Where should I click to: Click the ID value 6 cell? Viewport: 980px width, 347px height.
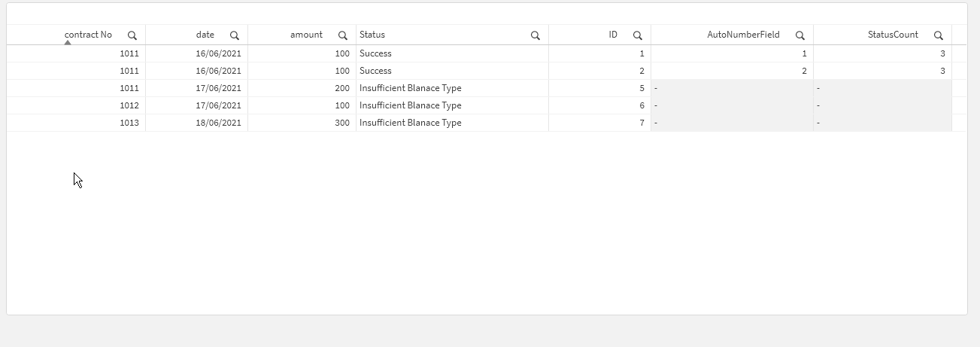642,105
